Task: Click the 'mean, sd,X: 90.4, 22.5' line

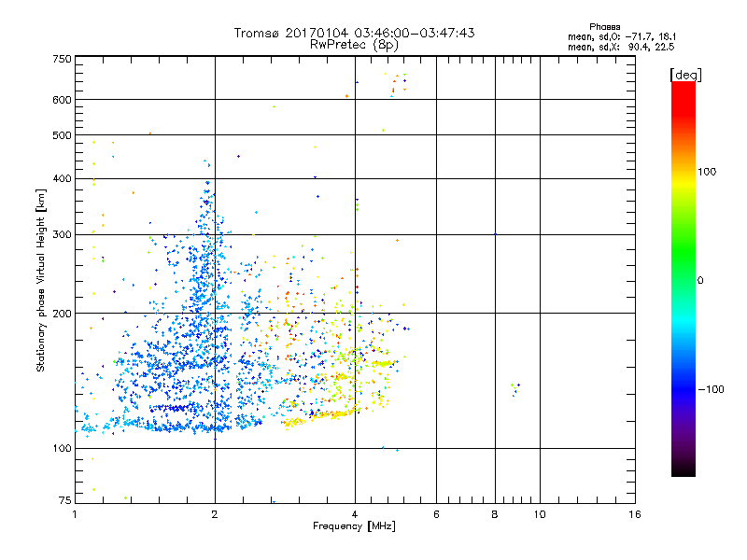Action: point(621,47)
